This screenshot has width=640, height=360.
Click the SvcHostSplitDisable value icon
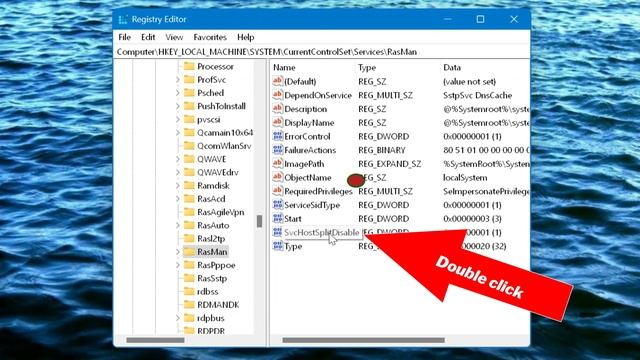click(x=278, y=232)
